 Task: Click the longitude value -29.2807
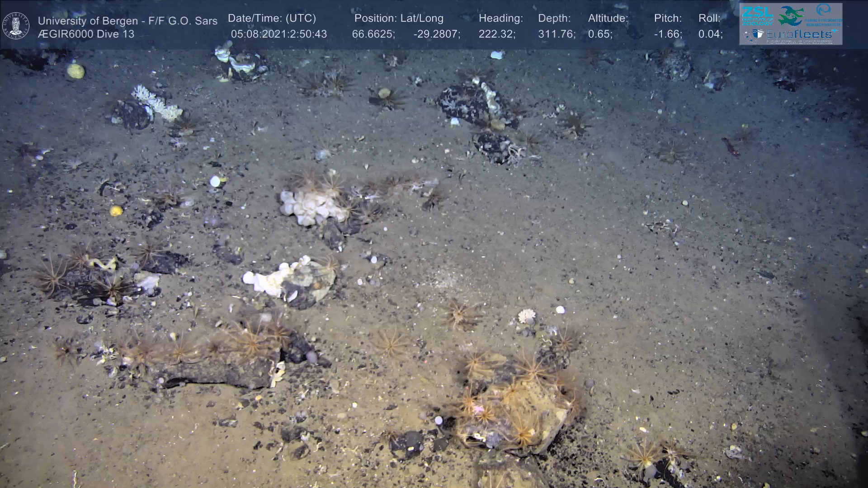[x=436, y=34]
